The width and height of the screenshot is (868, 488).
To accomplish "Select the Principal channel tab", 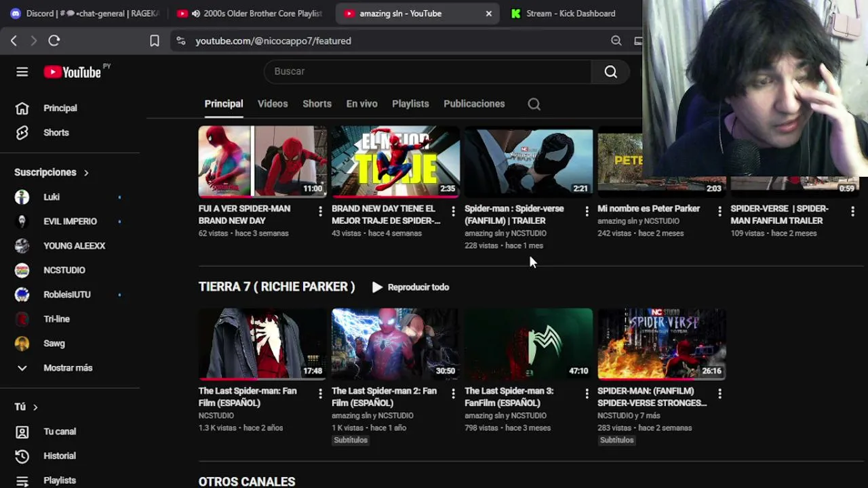I will [224, 104].
